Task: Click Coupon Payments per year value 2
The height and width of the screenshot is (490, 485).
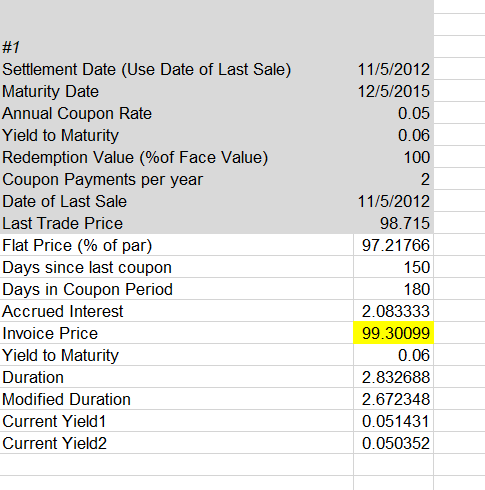Action: [x=393, y=179]
